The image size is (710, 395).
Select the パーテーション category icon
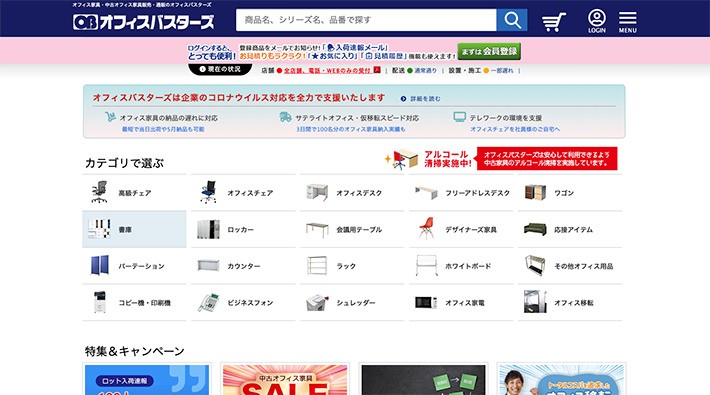tap(99, 265)
